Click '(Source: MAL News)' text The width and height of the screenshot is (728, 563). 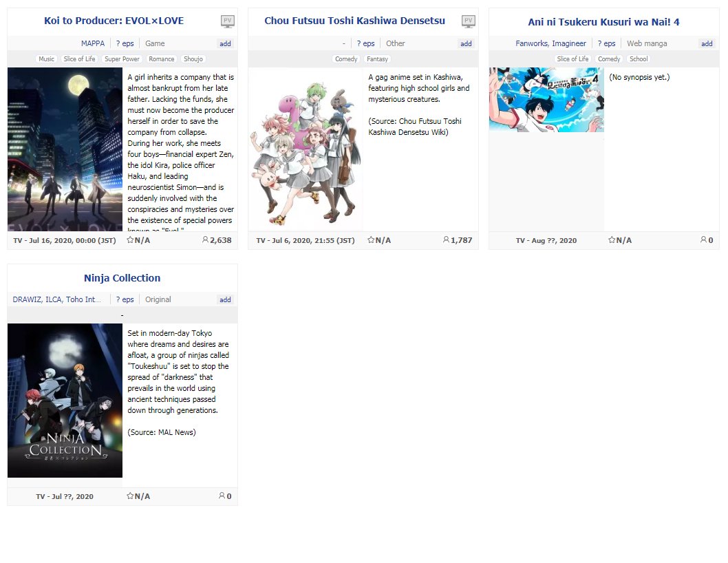point(162,432)
